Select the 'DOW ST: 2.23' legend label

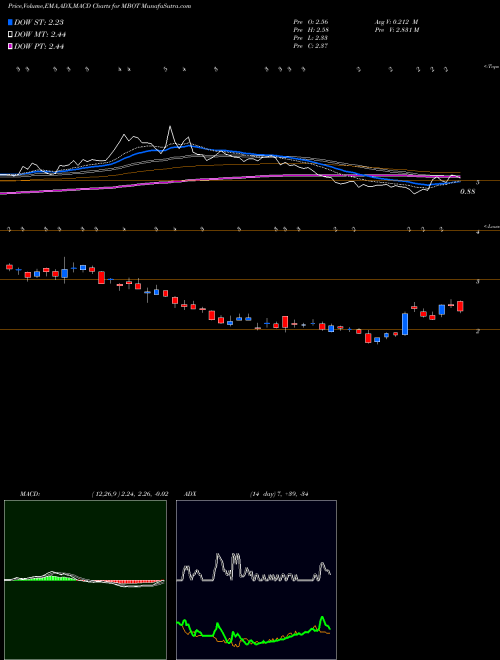point(39,22)
